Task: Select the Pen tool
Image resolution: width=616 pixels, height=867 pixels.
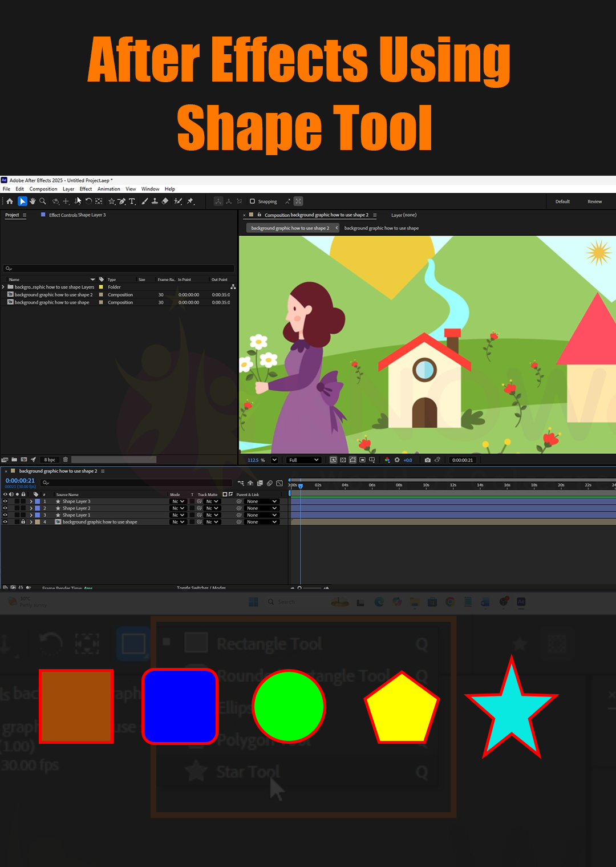Action: click(x=121, y=201)
